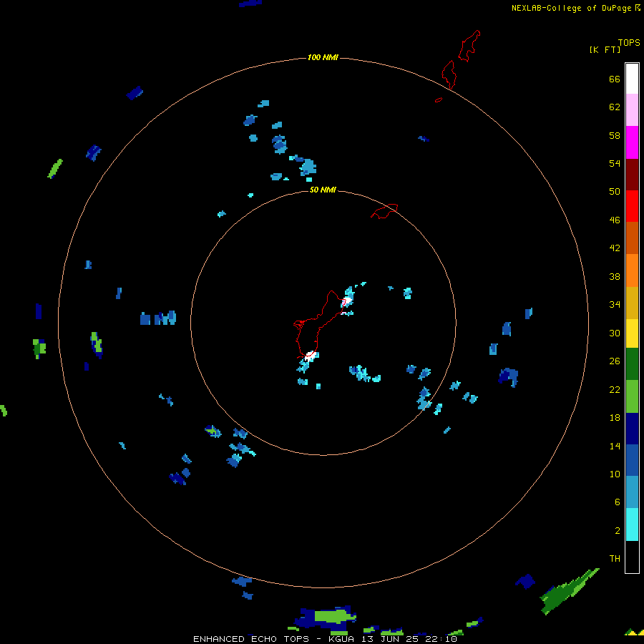Pick the yellow legend swatch
This screenshot has width=644, height=644.
pyautogui.click(x=632, y=333)
